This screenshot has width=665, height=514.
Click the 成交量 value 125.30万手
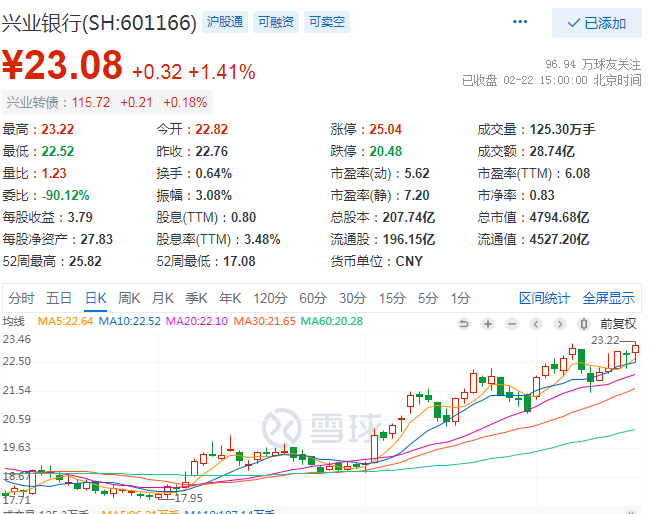coord(562,129)
